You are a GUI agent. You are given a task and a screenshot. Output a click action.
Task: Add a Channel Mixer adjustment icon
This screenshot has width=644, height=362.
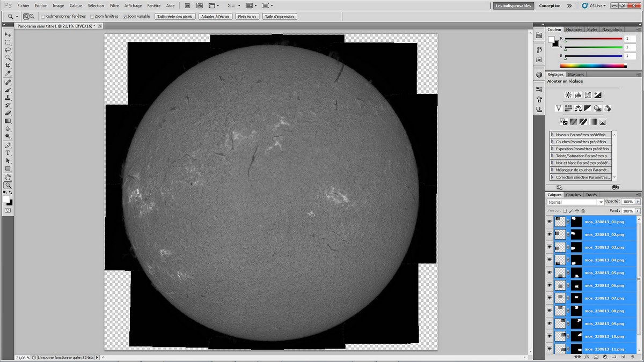point(607,108)
